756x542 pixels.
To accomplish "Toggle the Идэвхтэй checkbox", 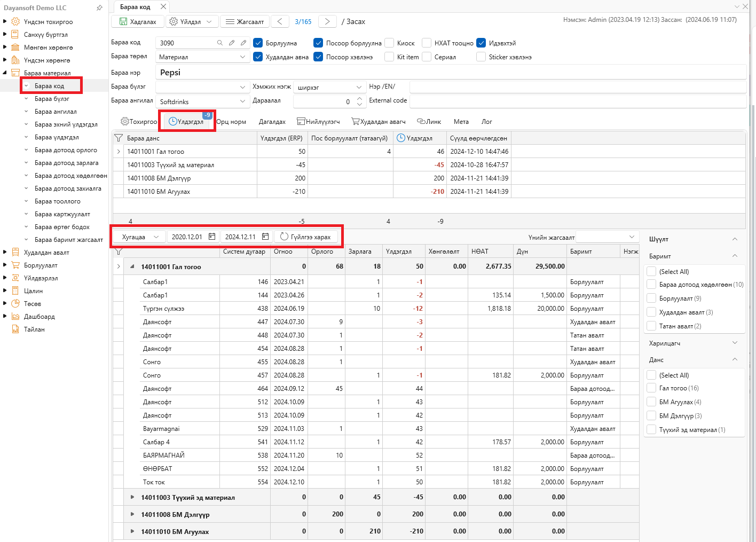I will 481,43.
